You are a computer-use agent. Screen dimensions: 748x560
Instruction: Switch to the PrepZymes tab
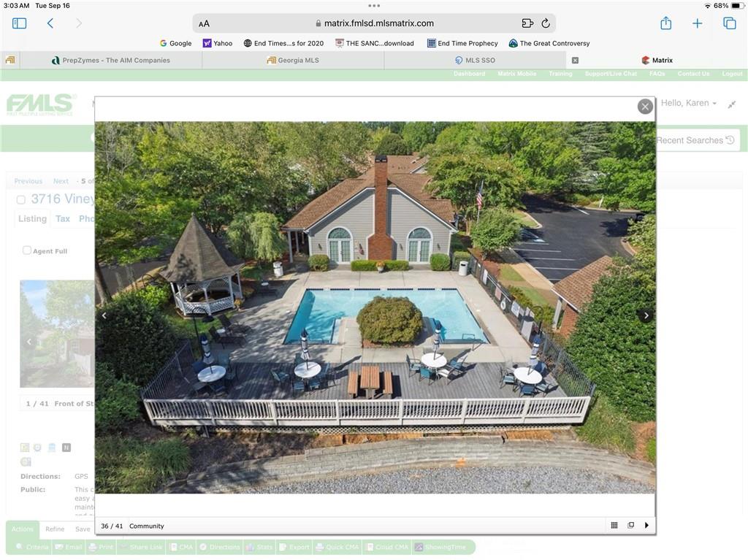[111, 61]
